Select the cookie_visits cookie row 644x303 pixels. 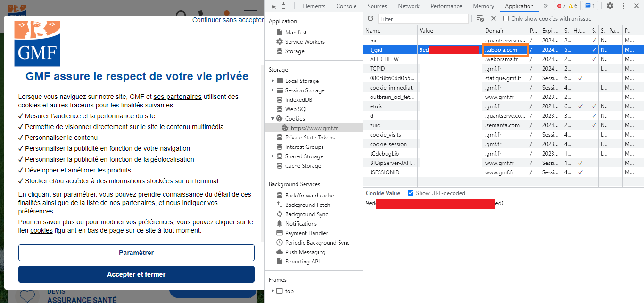coord(504,135)
